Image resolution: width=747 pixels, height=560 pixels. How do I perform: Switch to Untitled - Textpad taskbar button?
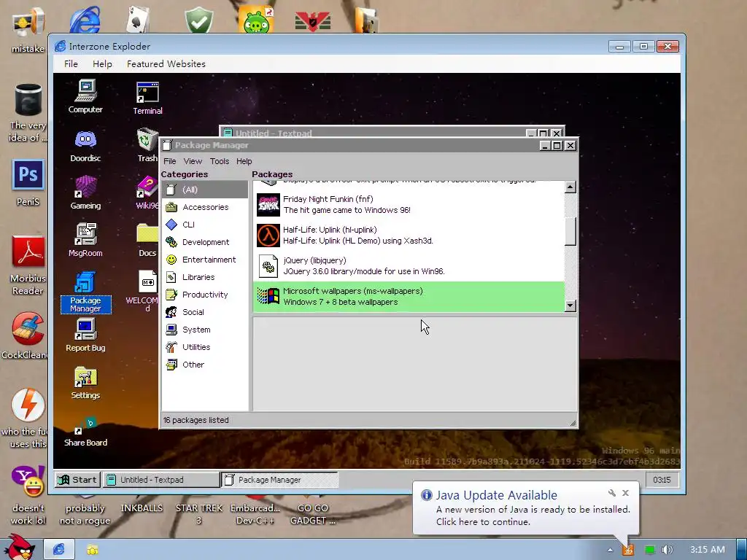click(161, 480)
